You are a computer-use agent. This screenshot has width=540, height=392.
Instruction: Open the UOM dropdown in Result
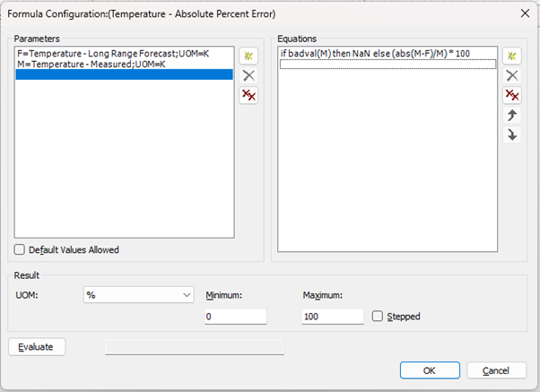(138, 294)
